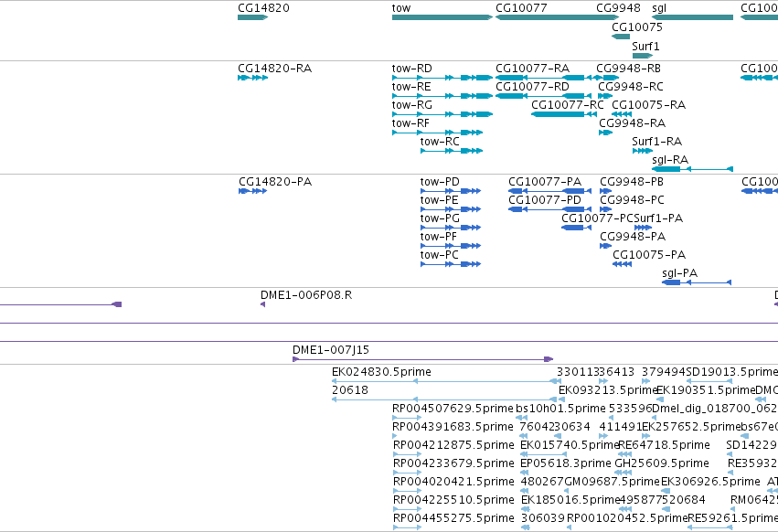Click the tow-RG transcript glyph
The width and height of the screenshot is (778, 532).
(442, 114)
